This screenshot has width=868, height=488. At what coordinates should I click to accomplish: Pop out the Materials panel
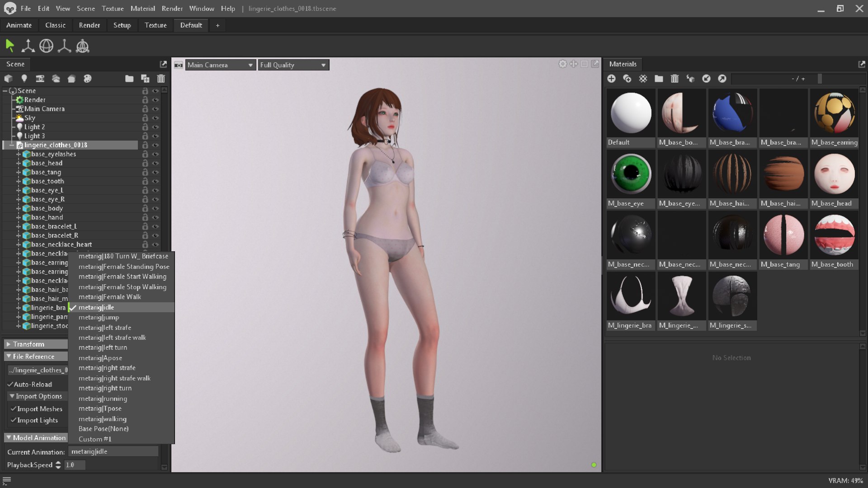862,64
